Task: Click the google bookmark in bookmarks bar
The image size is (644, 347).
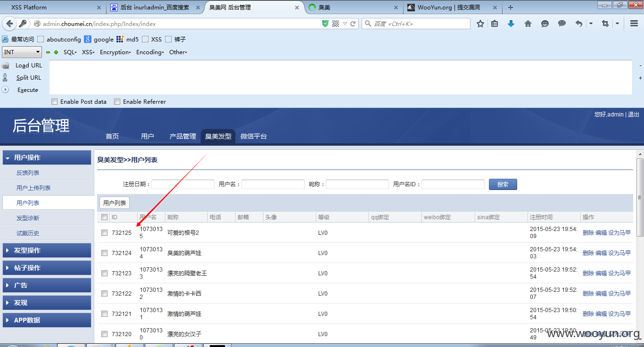Action: pyautogui.click(x=99, y=40)
